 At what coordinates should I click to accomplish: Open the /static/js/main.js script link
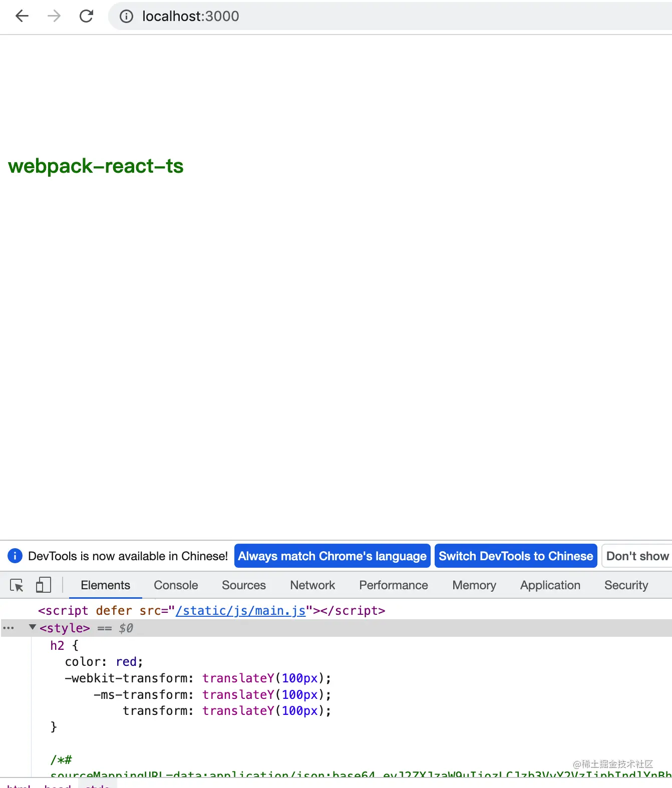click(240, 611)
